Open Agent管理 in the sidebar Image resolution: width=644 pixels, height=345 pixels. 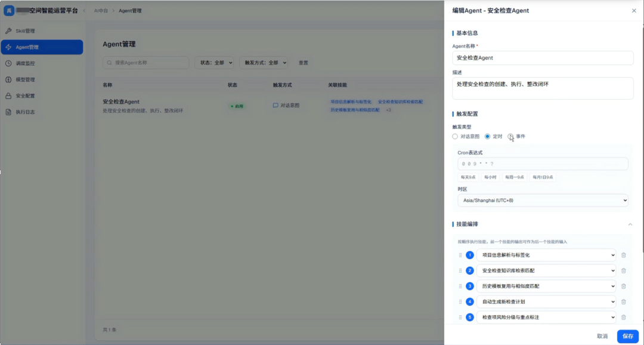[x=42, y=47]
